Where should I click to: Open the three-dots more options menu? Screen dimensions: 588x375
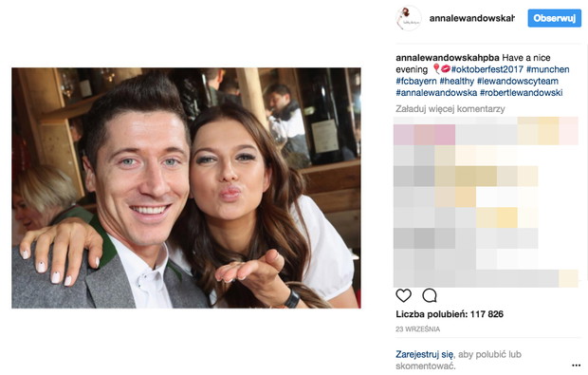tap(577, 366)
